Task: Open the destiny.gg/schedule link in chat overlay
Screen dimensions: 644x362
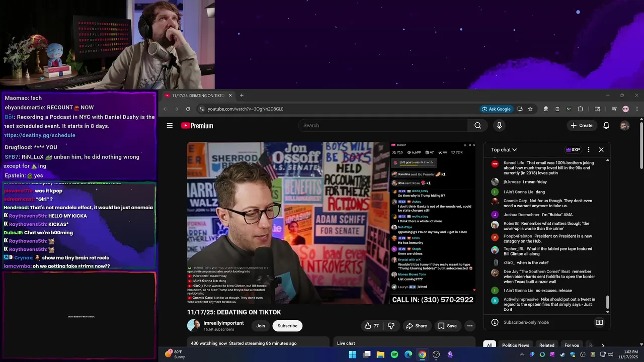Action: (x=40, y=135)
